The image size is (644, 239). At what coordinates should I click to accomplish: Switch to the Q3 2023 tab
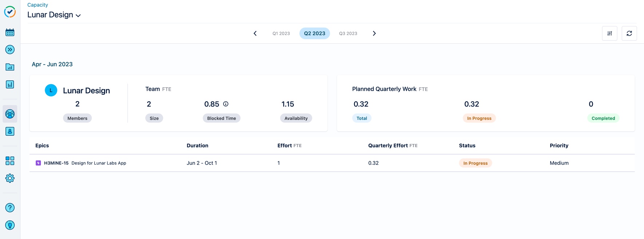pyautogui.click(x=348, y=33)
